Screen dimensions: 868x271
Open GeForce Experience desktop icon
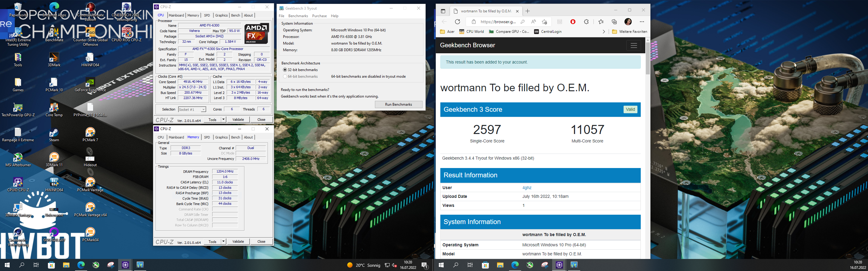[x=90, y=85]
